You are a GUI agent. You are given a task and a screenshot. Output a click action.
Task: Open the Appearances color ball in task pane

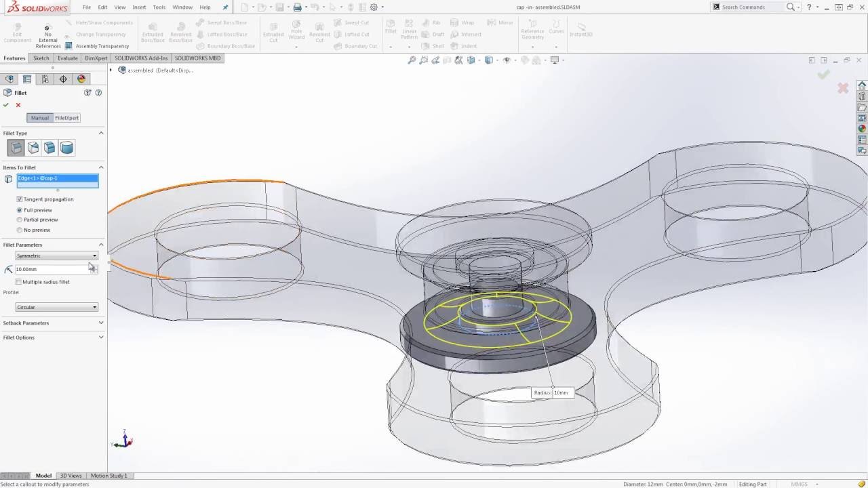(862, 129)
